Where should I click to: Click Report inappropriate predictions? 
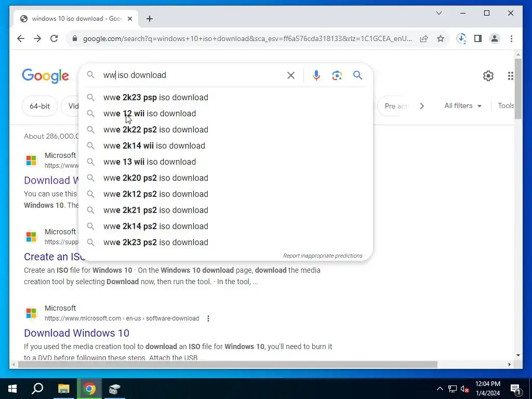click(x=323, y=256)
